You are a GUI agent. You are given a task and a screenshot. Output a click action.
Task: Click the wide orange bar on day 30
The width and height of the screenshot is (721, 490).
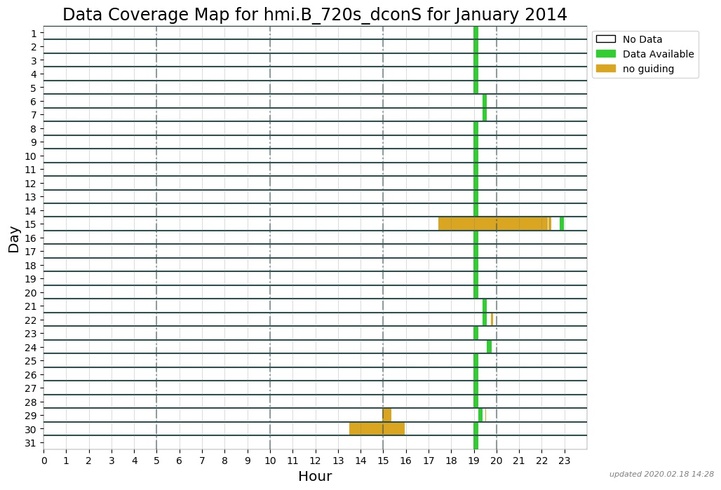click(377, 429)
